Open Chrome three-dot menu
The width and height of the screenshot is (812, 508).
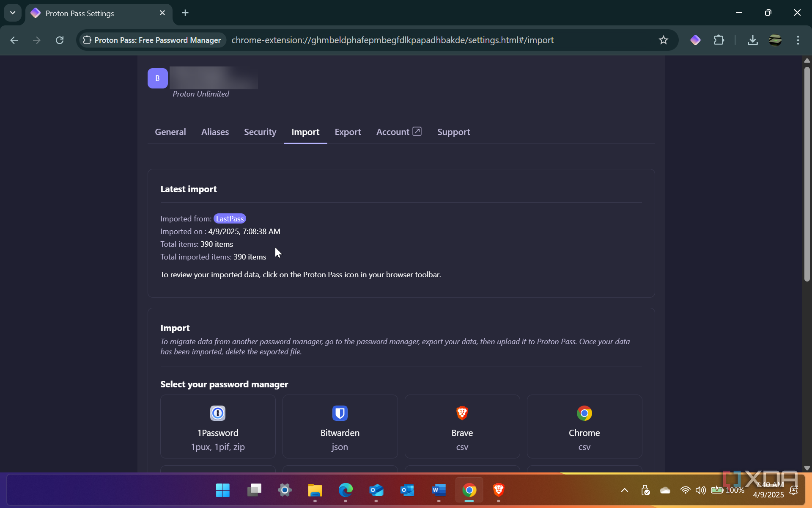click(798, 40)
